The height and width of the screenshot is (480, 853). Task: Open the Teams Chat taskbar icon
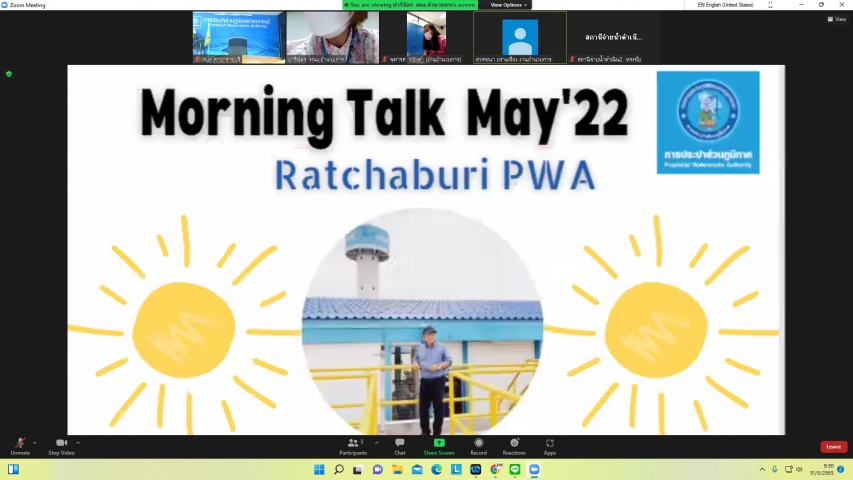(378, 469)
